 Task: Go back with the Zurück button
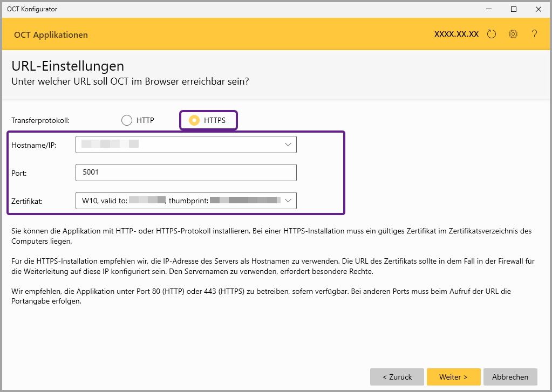click(397, 377)
